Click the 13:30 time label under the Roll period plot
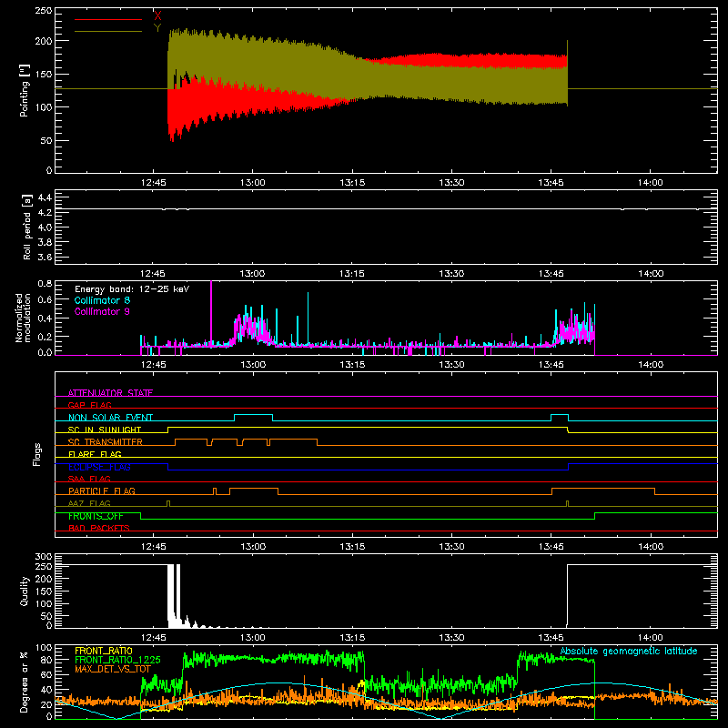This screenshot has width=728, height=728. pos(451,274)
